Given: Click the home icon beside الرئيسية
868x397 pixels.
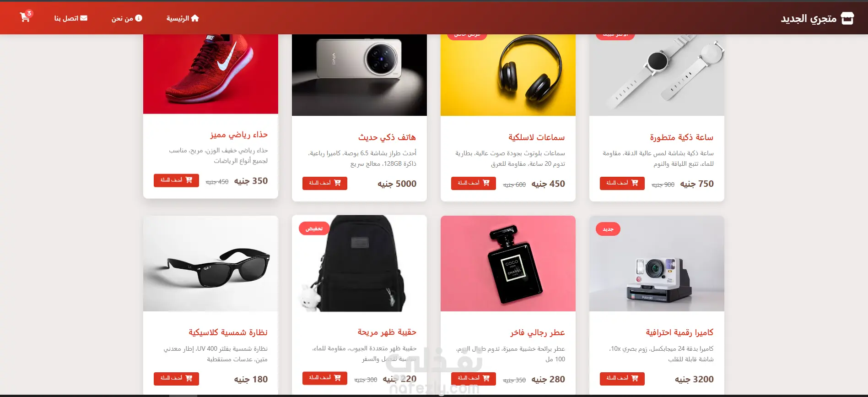Looking at the screenshot, I should [195, 18].
